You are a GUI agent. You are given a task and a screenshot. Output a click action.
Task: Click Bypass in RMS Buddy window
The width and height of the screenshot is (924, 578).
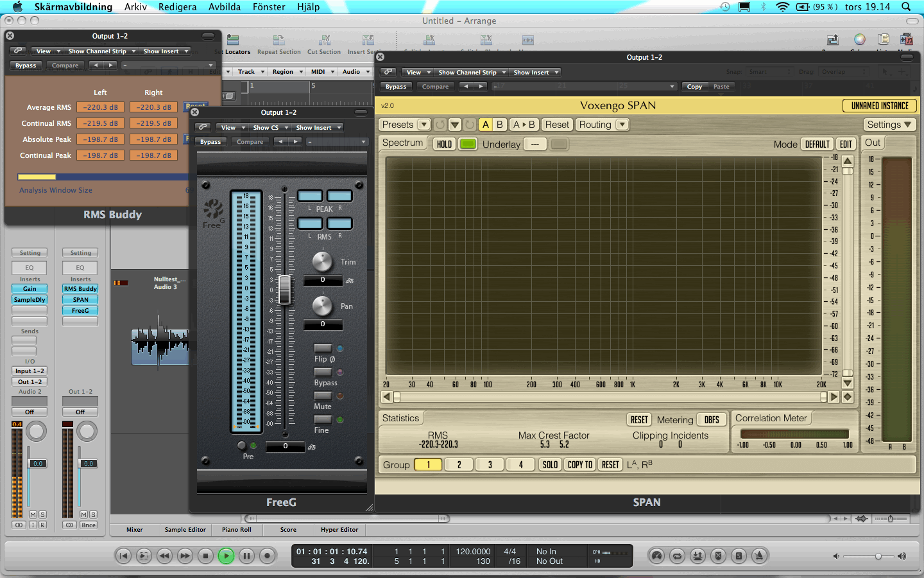click(x=26, y=66)
